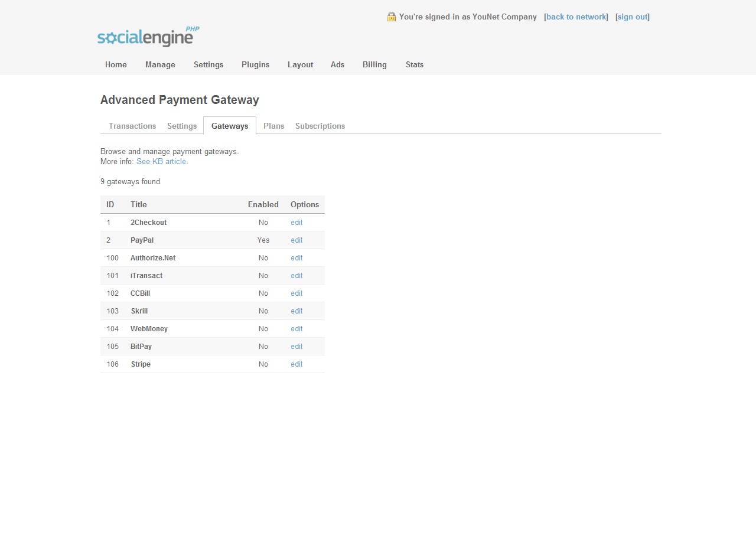756x555 pixels.
Task: Select the 2Checkout title cell
Action: click(148, 223)
